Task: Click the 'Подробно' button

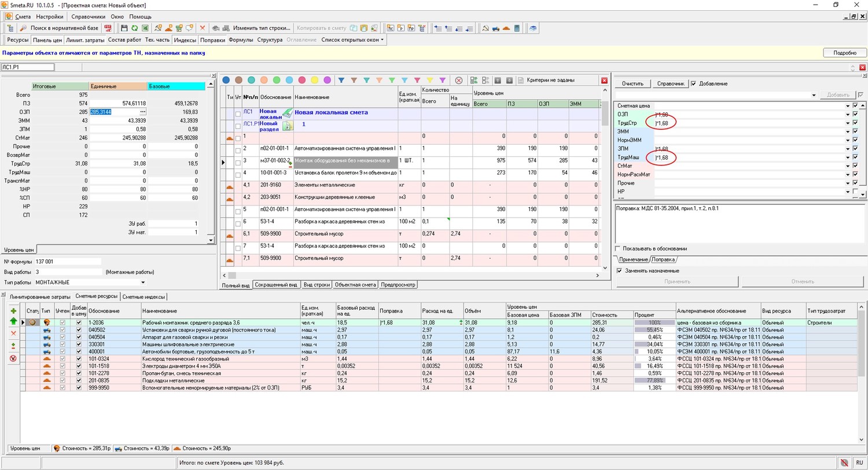Action: coord(844,53)
